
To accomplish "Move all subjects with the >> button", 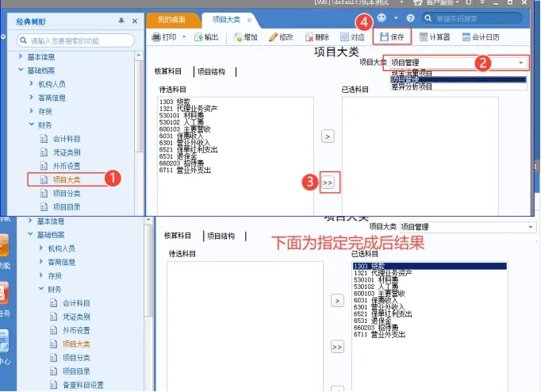I will [328, 183].
